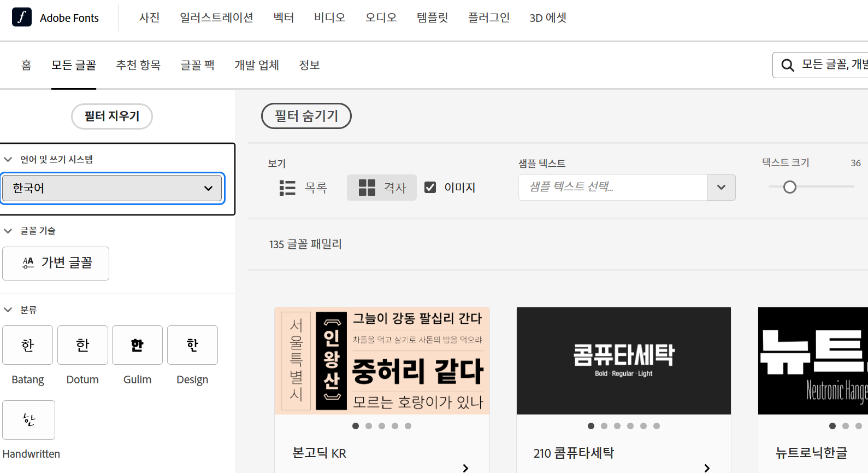Select the Dotum classification tile
Screen dimensions: 868x473
(82, 345)
